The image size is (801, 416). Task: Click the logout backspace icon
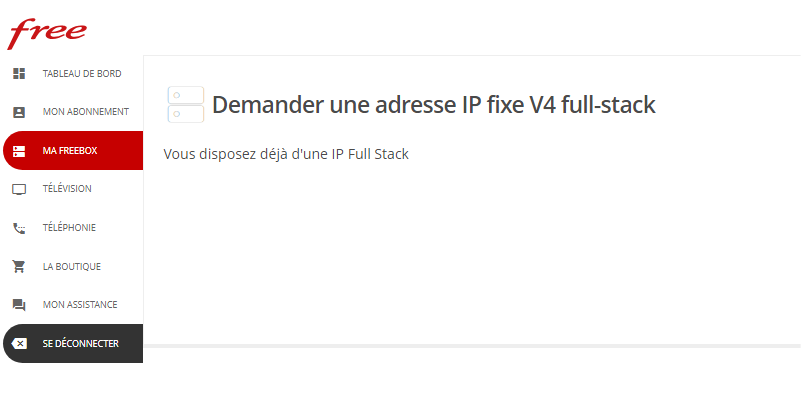pyautogui.click(x=19, y=343)
